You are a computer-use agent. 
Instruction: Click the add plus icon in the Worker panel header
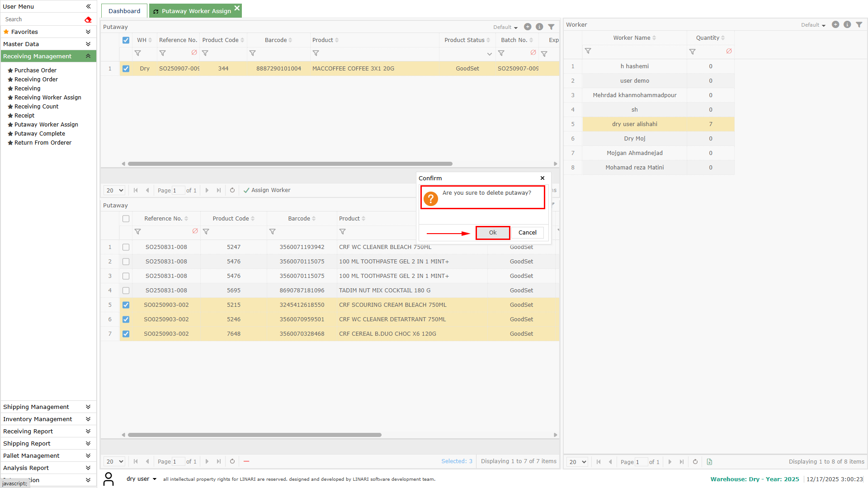coord(835,25)
